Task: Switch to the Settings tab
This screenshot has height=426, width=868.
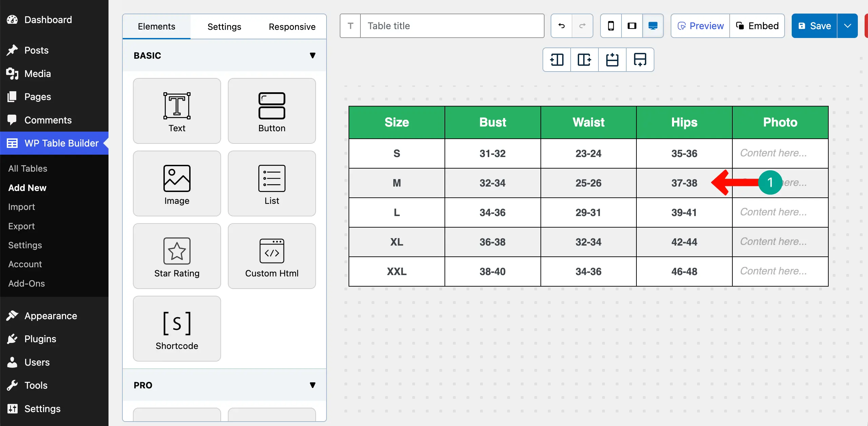Action: click(x=224, y=26)
